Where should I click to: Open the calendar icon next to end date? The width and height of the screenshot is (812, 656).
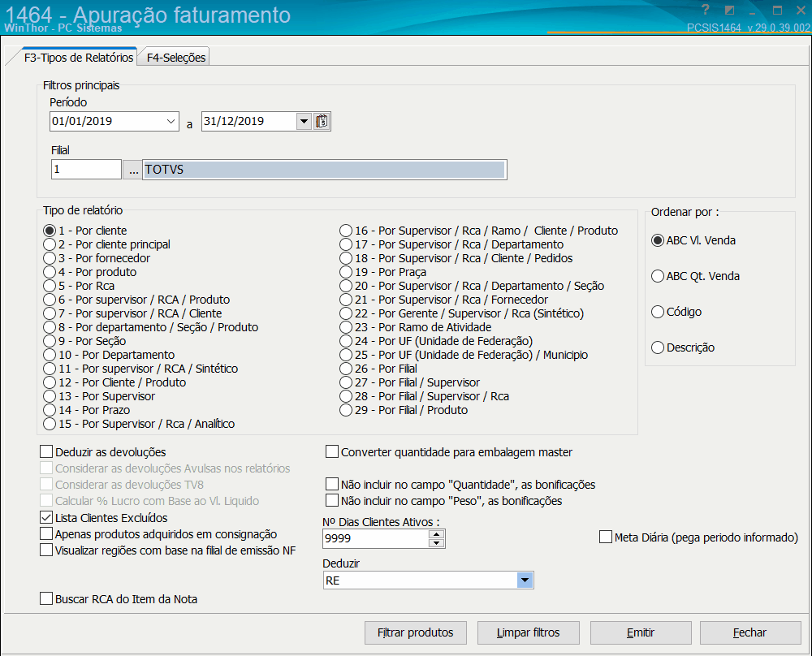322,122
